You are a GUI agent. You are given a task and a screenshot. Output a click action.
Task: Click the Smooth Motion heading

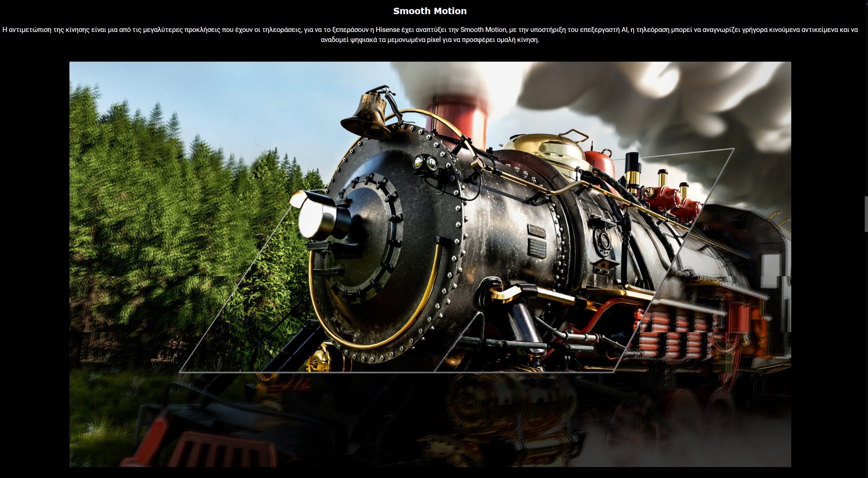coord(430,11)
